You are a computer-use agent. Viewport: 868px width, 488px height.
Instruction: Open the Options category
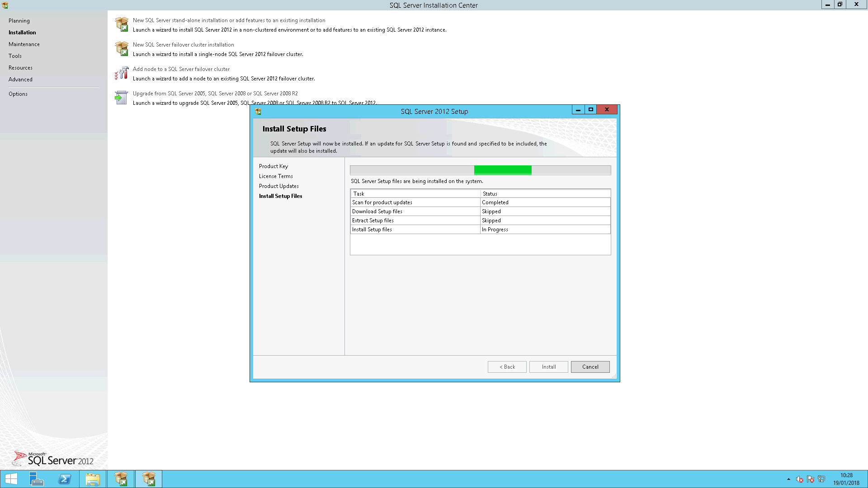pyautogui.click(x=18, y=94)
